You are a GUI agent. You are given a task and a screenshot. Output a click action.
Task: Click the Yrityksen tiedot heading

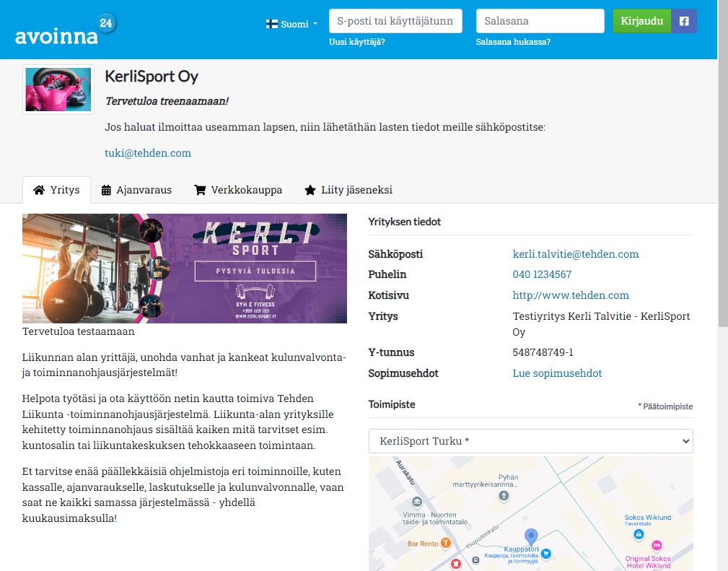(404, 222)
